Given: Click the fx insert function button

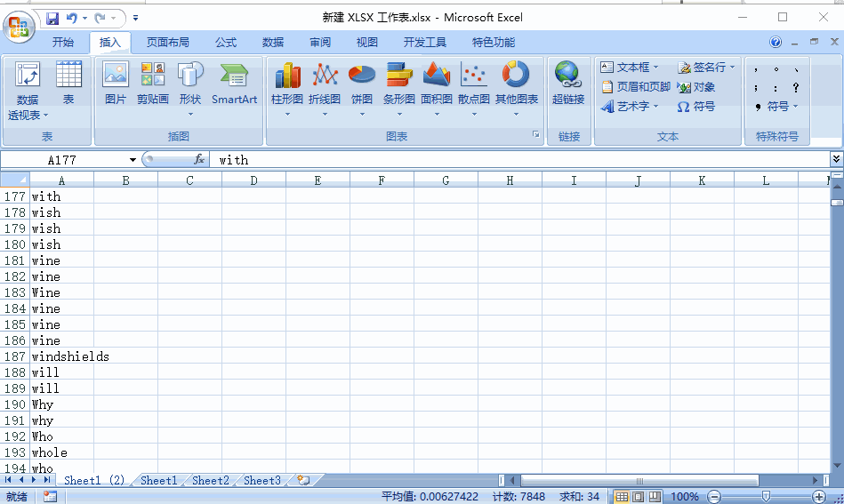Looking at the screenshot, I should tap(199, 160).
